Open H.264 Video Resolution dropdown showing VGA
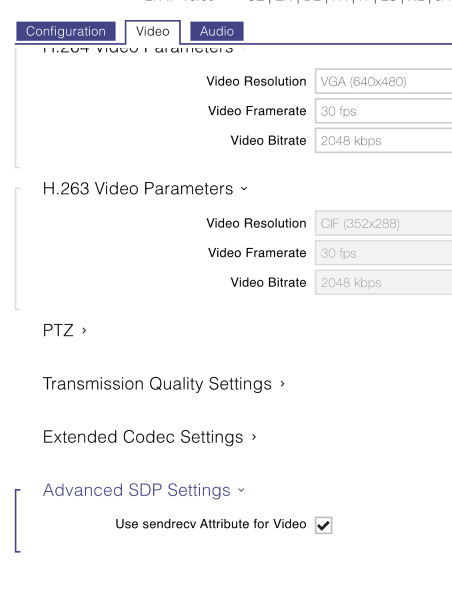Screen dimensions: 452x591 383,81
